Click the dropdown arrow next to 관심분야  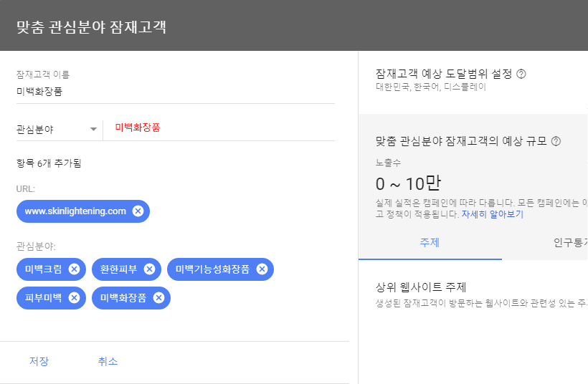pyautogui.click(x=93, y=130)
